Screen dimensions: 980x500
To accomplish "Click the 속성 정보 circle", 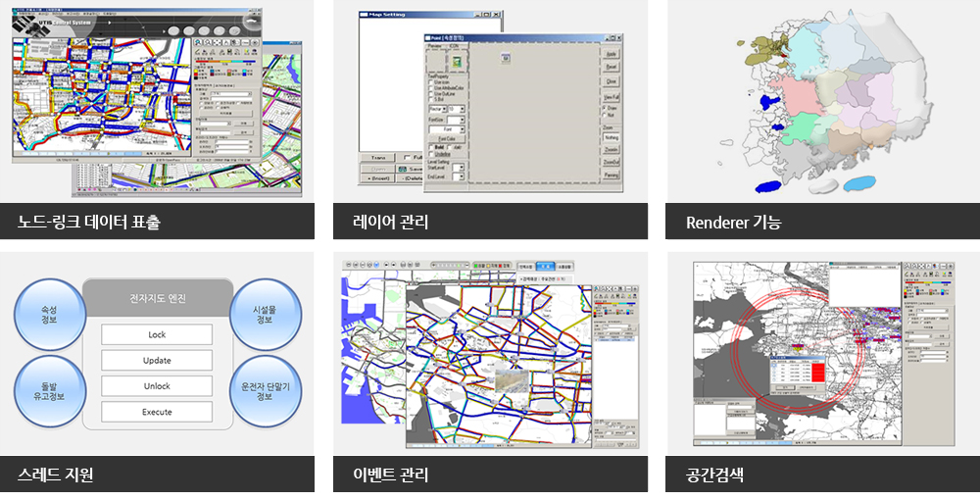I will (49, 315).
